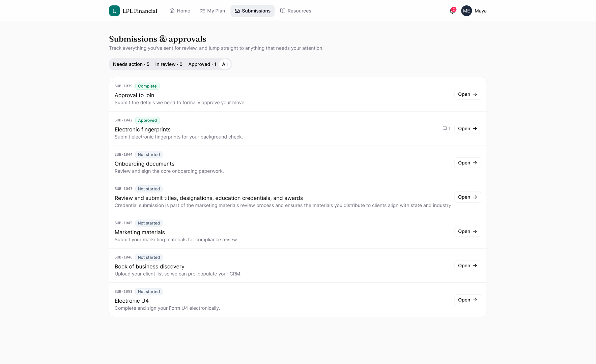Screen dimensions: 596x364
Task: Click the SUB-1045 identifier
Action: click(123, 223)
